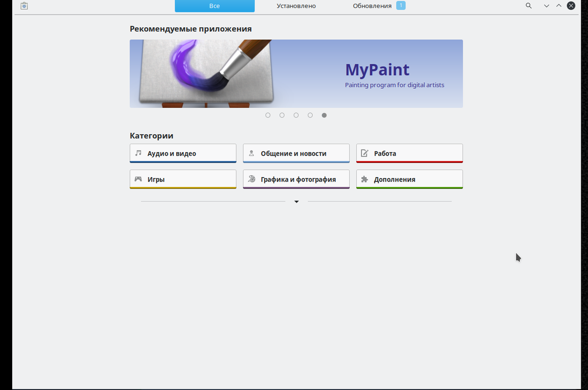Viewport: 588px width, 390px height.
Task: Open the Обновления tab
Action: 378,6
